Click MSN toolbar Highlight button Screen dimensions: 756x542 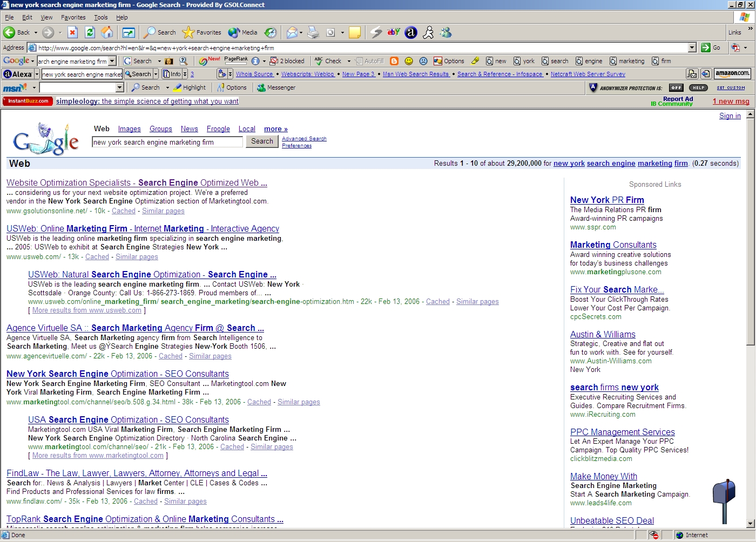[190, 87]
